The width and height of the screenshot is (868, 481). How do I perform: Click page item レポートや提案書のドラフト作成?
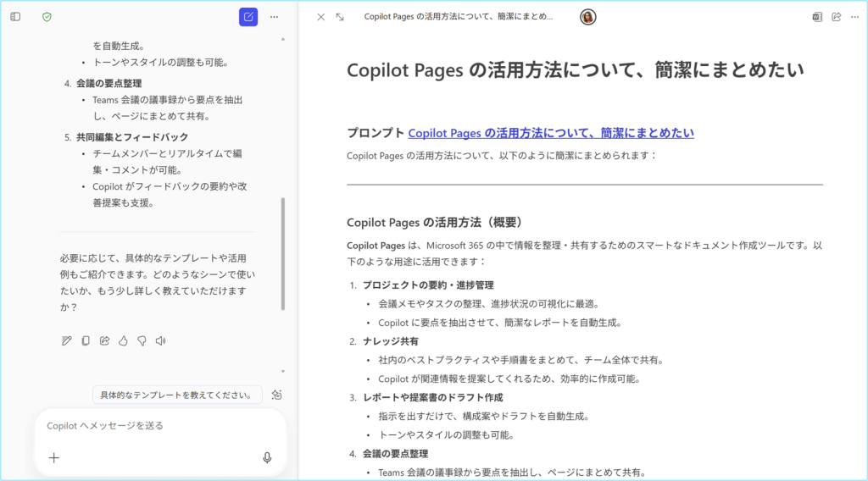433,397
